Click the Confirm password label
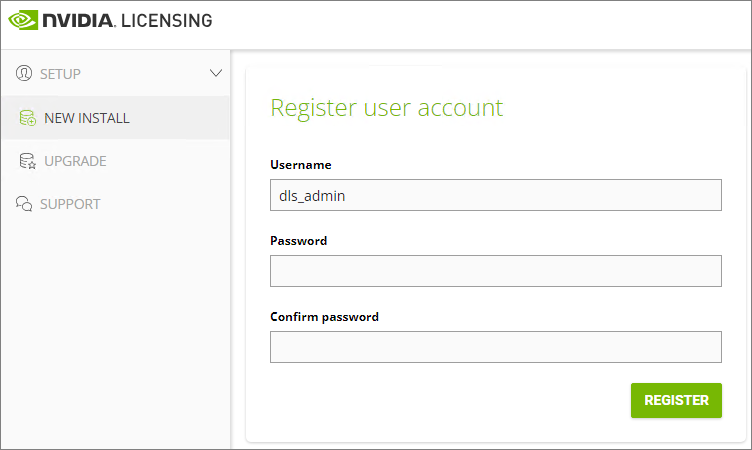 pos(324,317)
